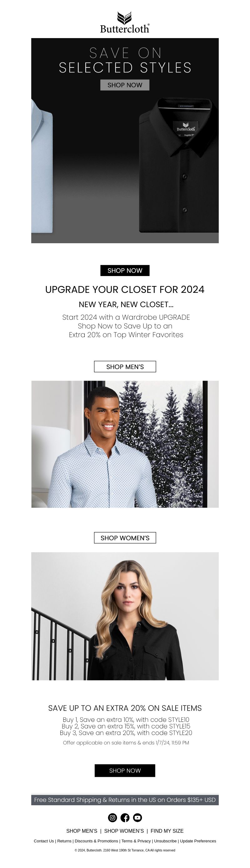The width and height of the screenshot is (250, 868).
Task: Open the man in blue shirt image
Action: pos(125,444)
